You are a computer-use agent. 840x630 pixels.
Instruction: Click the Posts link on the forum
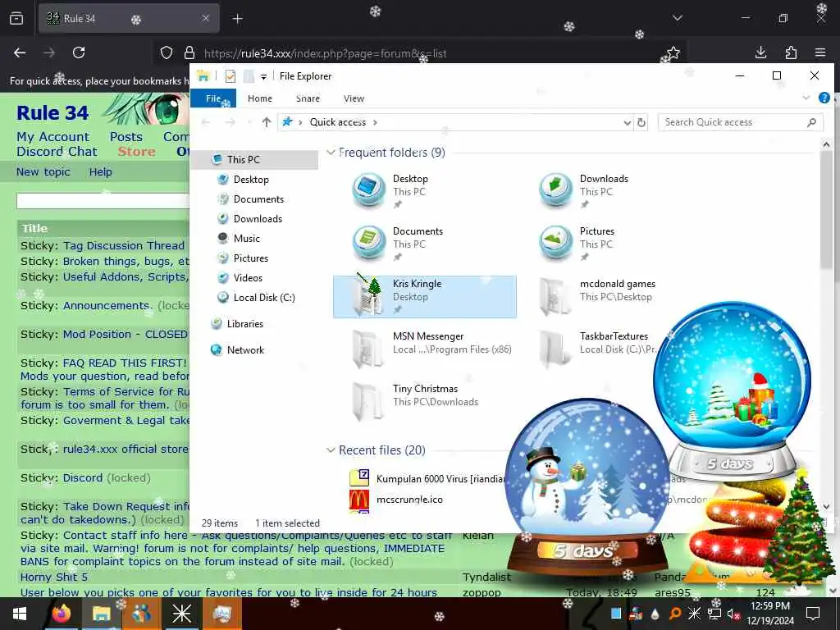[126, 137]
